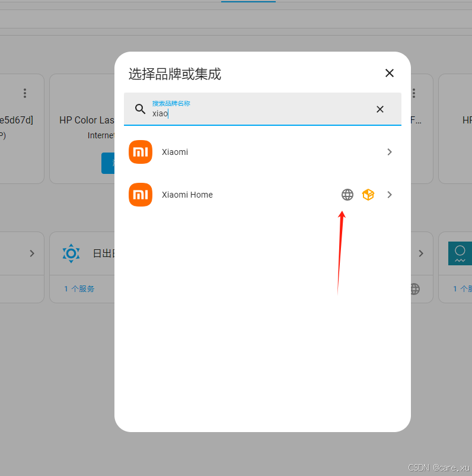472x476 pixels.
Task: Click the orange custom integration box icon
Action: (x=368, y=195)
